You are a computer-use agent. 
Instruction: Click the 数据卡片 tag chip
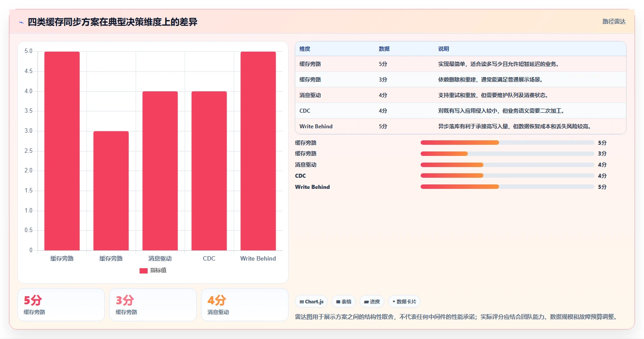coord(404,302)
